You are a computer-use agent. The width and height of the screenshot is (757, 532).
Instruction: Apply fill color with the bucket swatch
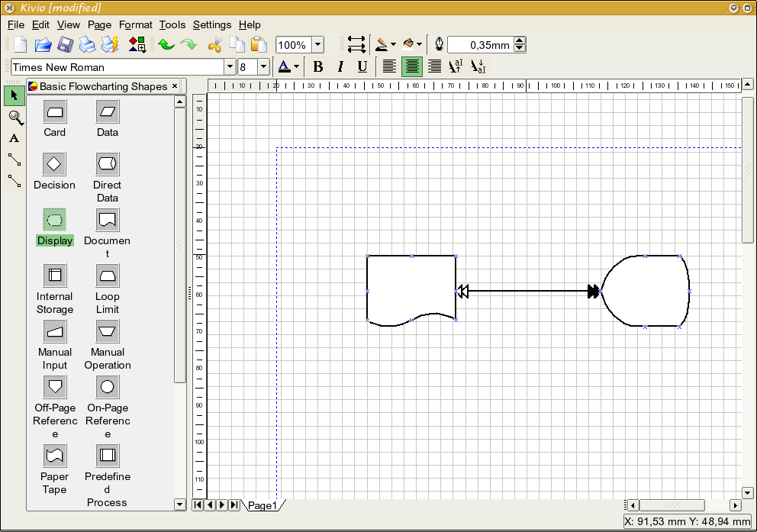(408, 45)
